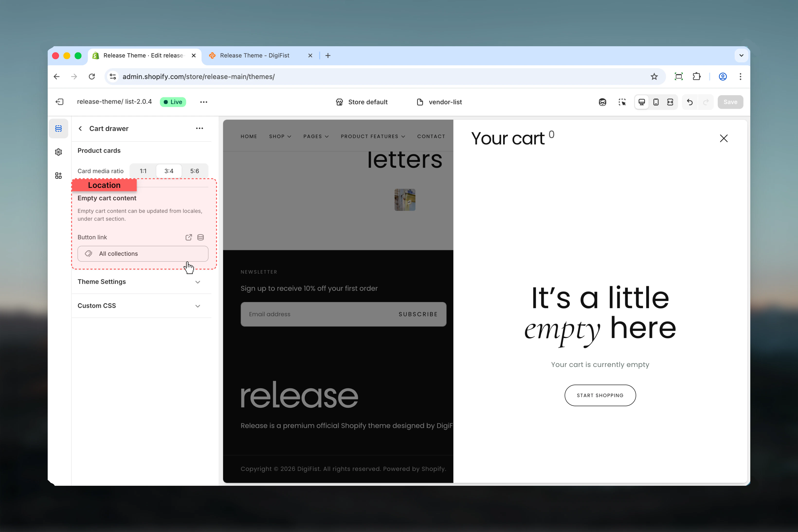Screen dimensions: 798x532
Task: Open a new browser tab
Action: coord(328,56)
